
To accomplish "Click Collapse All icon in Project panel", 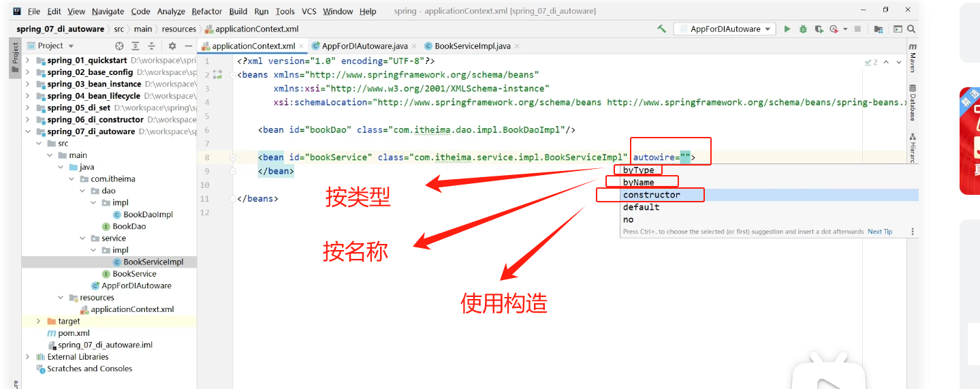I will pyautogui.click(x=152, y=46).
